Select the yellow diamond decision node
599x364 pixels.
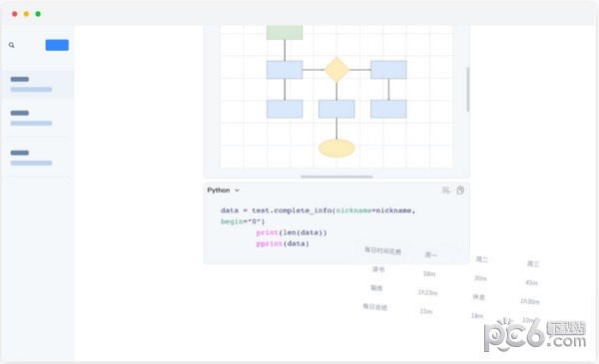pyautogui.click(x=336, y=70)
